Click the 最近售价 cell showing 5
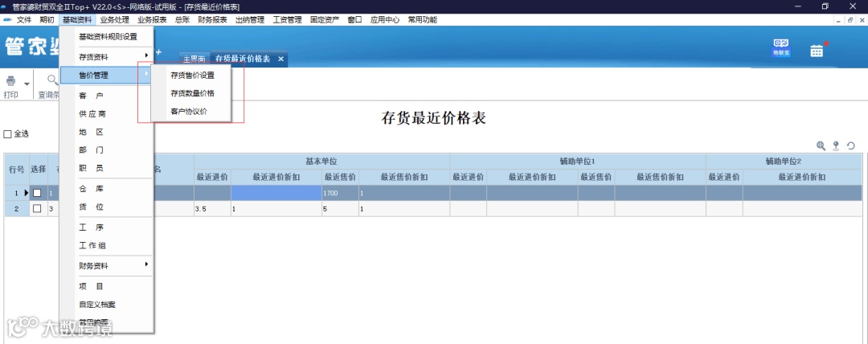The image size is (868, 344). [341, 209]
